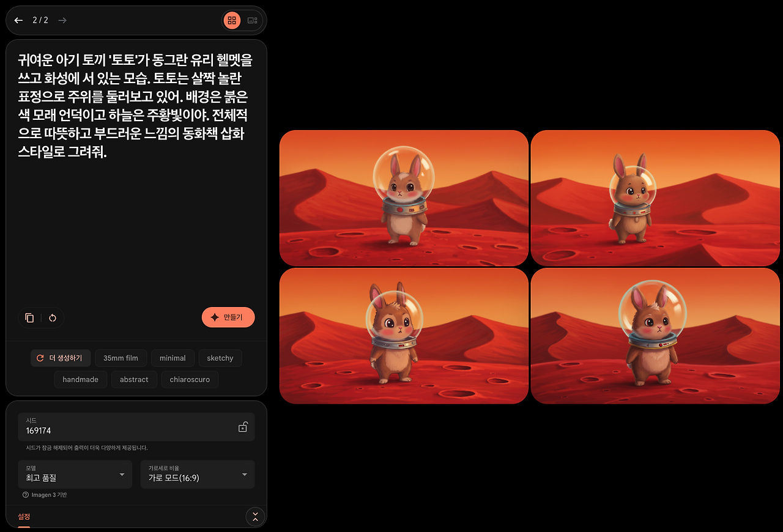
Task: Click the forward navigation arrow
Action: [62, 20]
